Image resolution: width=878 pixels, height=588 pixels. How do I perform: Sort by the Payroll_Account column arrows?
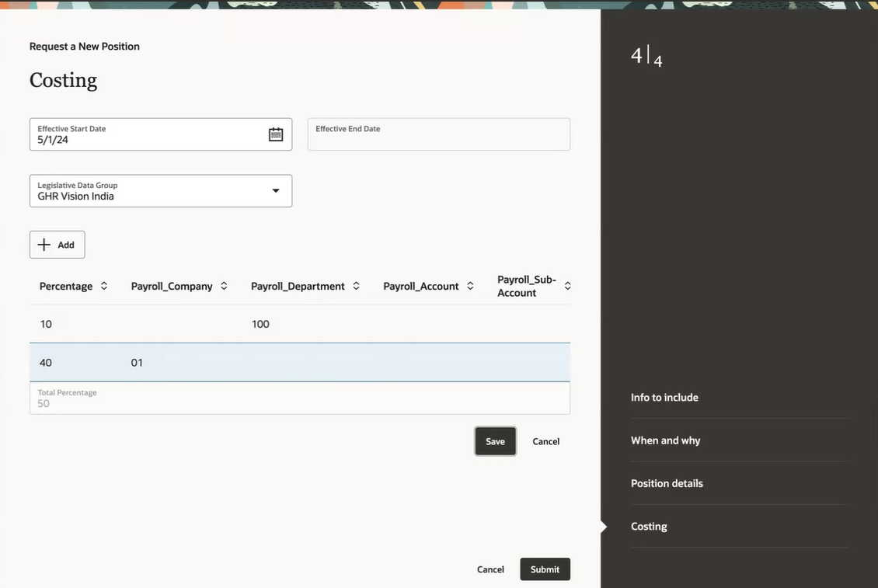point(470,286)
